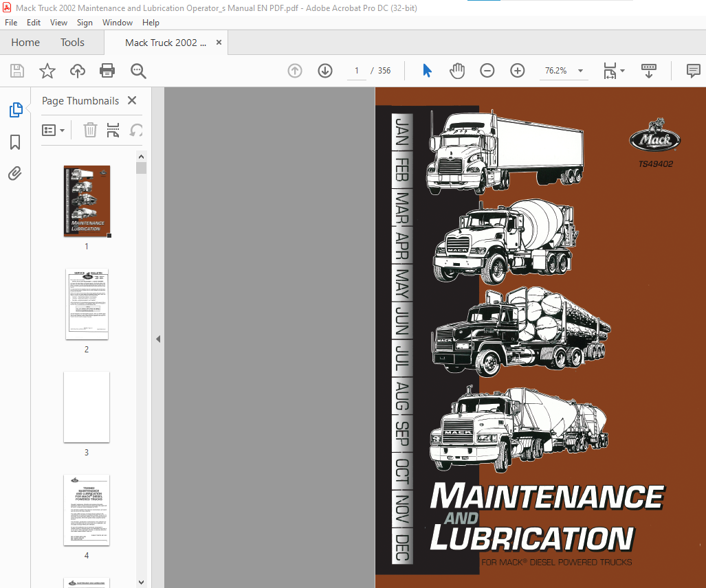Image resolution: width=706 pixels, height=588 pixels.
Task: Open the Find text magnifier tool
Action: tap(137, 71)
